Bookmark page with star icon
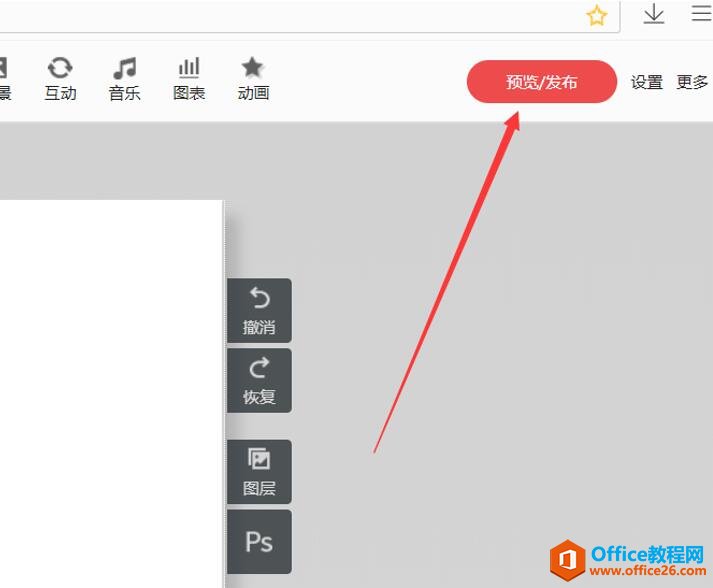 point(597,16)
